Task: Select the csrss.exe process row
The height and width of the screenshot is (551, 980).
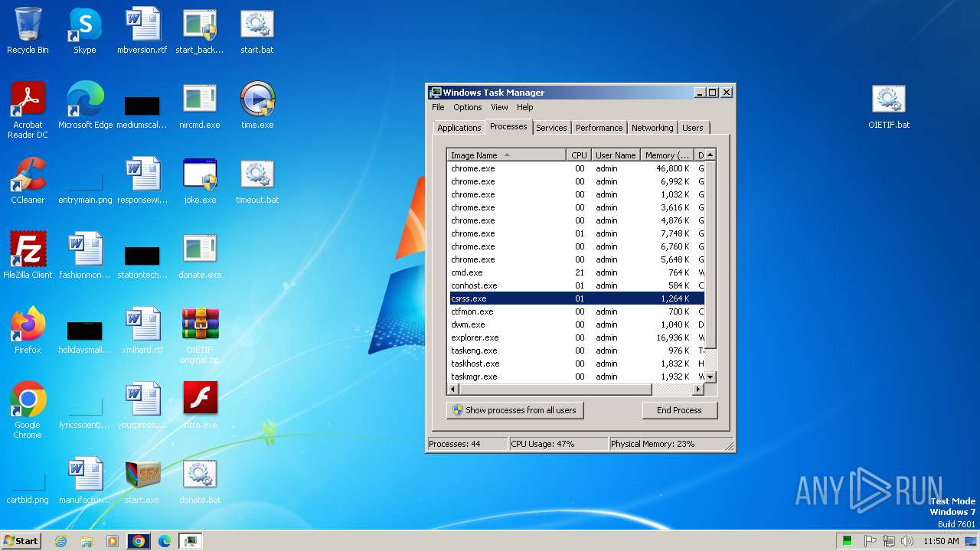Action: click(576, 298)
